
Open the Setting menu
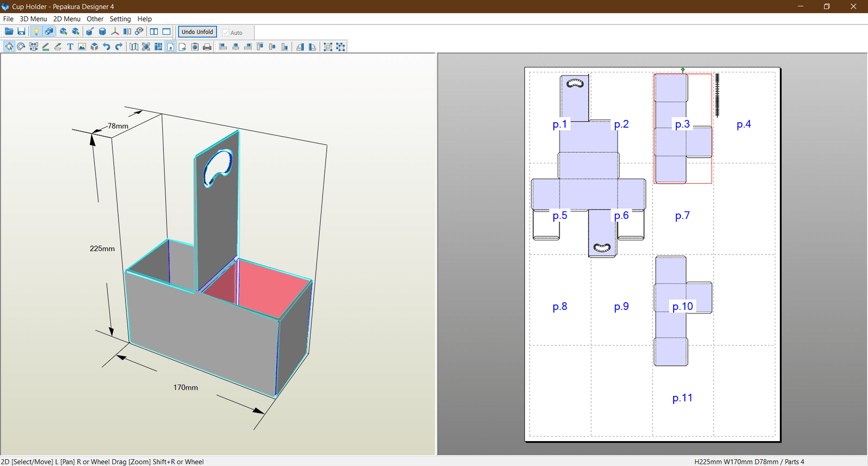tap(120, 19)
